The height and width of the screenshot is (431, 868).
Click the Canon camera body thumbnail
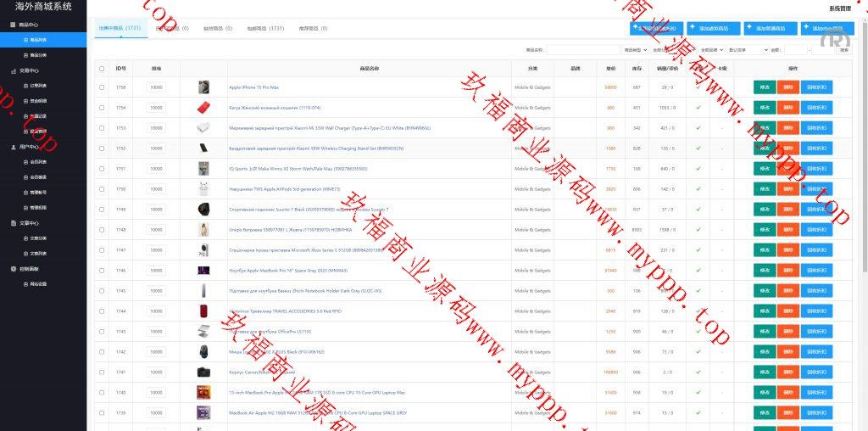[203, 372]
